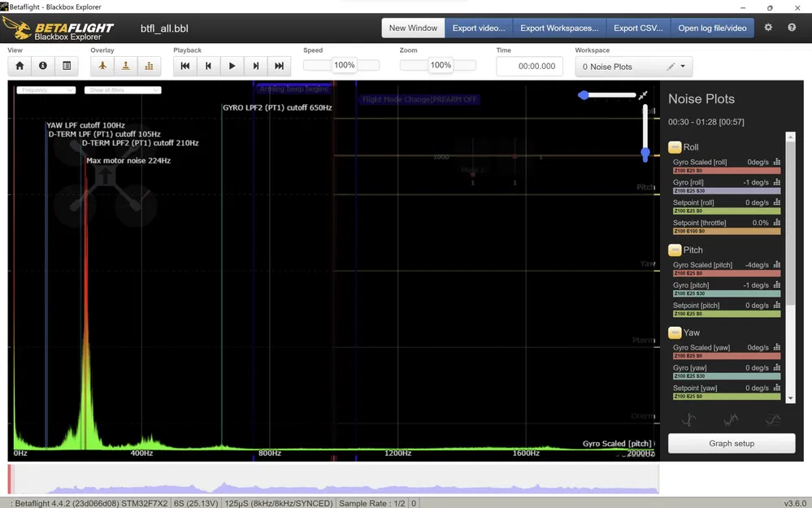
Task: Click the GYRO LPF2 (PT1) cutoff 650Hz label
Action: pos(277,108)
